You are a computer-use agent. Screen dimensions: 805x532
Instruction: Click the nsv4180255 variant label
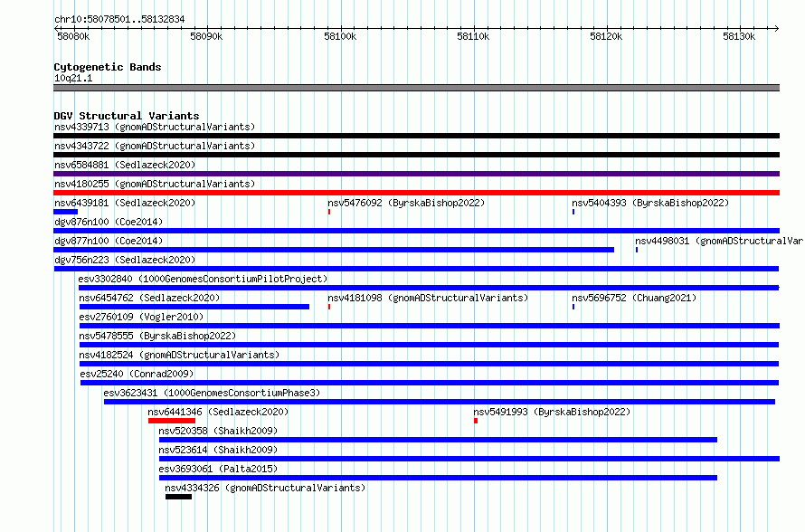click(155, 184)
